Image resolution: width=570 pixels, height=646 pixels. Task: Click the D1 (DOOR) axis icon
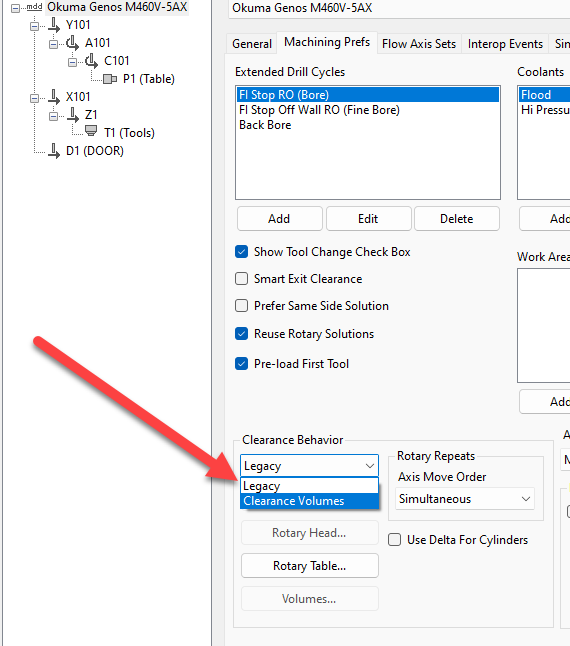click(54, 151)
